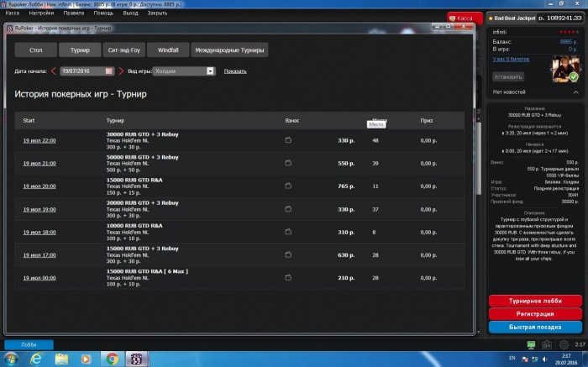Image resolution: width=588 pixels, height=367 pixels.
Task: Open 19 июл 22:00 tournament link
Action: (39, 140)
